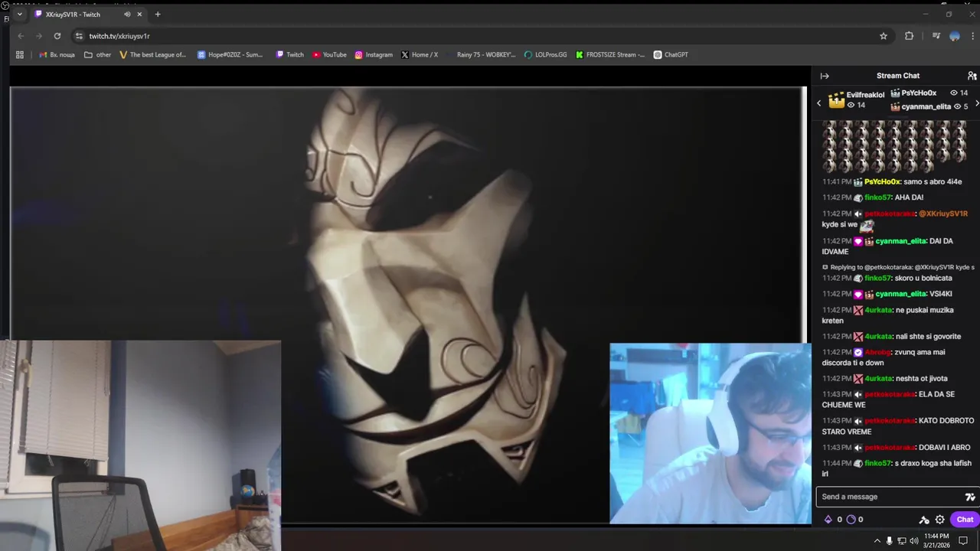Open a new browser tab

(158, 14)
